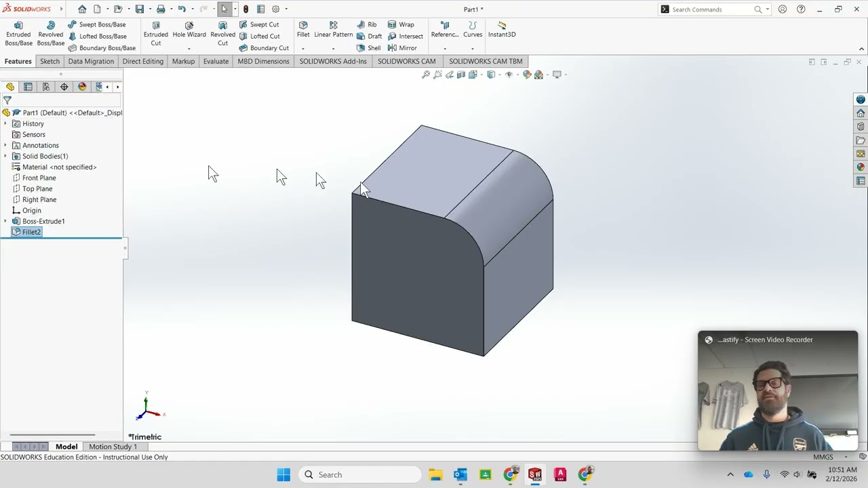Activate the Draft feature
The height and width of the screenshot is (488, 868).
pyautogui.click(x=369, y=36)
